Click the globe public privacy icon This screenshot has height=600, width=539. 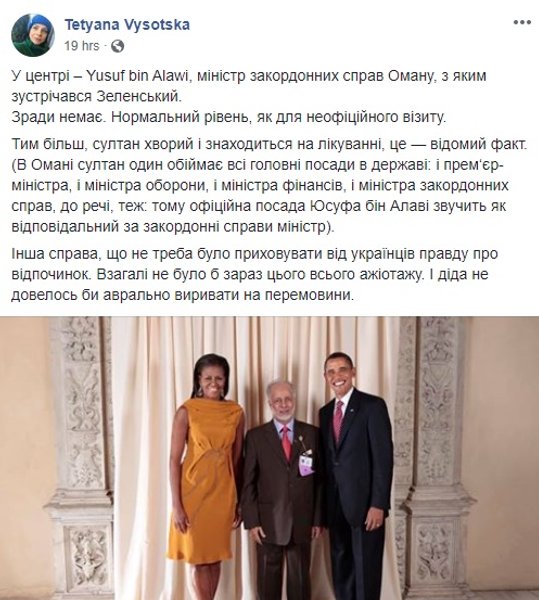coord(117,46)
